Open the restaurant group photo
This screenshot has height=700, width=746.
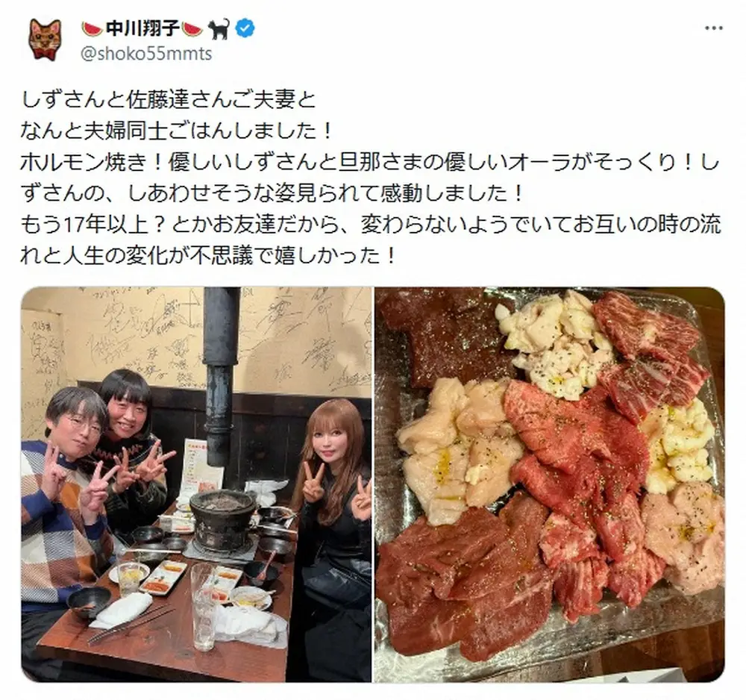coord(196,484)
